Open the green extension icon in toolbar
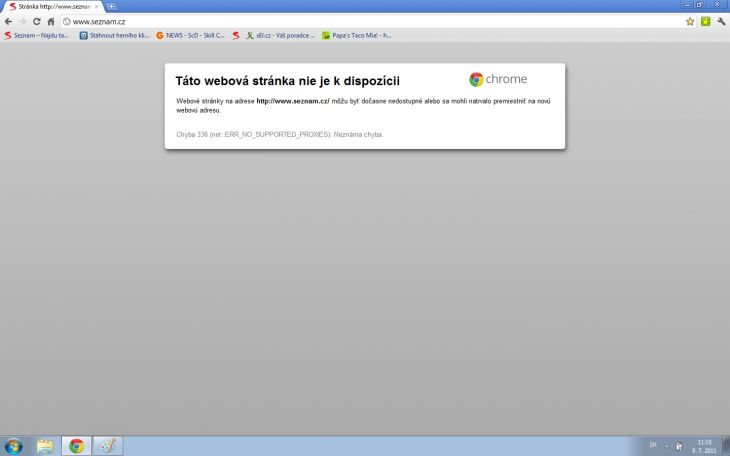The height and width of the screenshot is (456, 730). click(706, 21)
